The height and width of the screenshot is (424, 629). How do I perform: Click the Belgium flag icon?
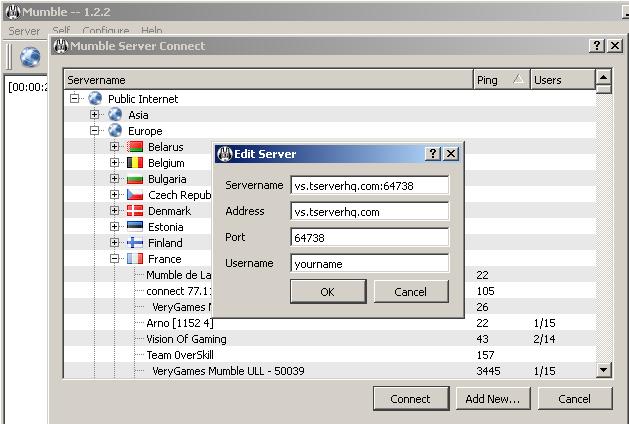click(135, 162)
